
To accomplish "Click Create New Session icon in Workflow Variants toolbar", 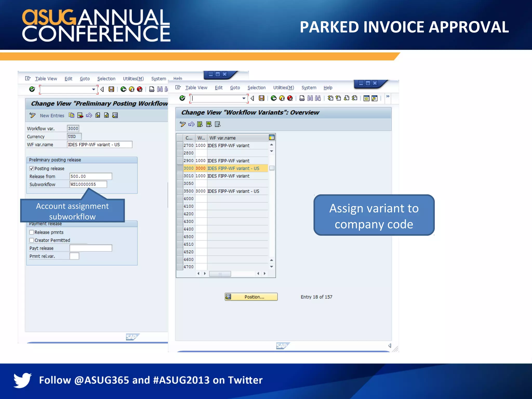I will pyautogui.click(x=366, y=98).
